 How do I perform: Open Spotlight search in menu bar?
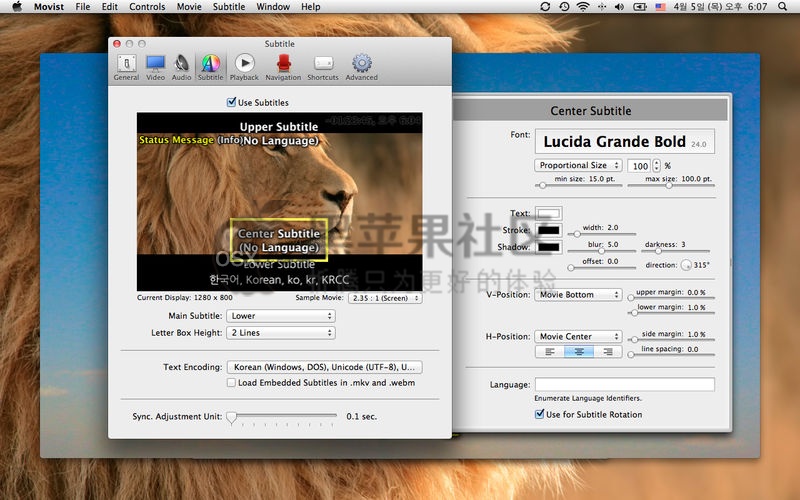[783, 7]
